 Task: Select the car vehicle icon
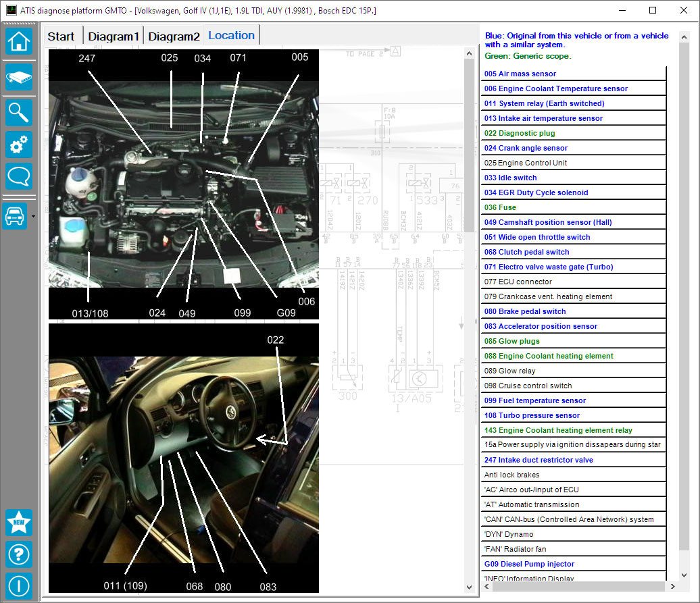pyautogui.click(x=15, y=216)
